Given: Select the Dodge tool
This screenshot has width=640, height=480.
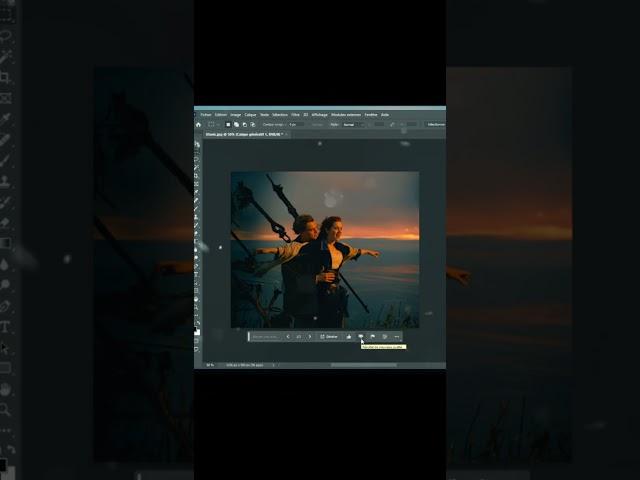Looking at the screenshot, I should click(197, 258).
